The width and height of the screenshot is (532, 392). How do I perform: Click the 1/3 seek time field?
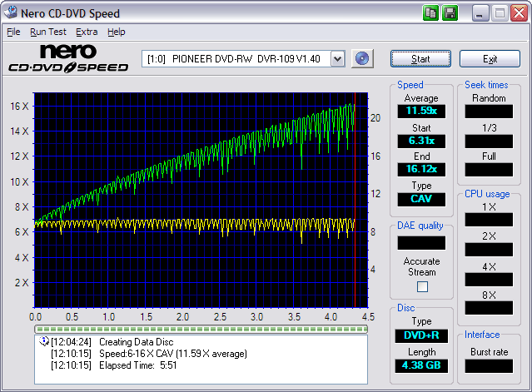(x=489, y=141)
